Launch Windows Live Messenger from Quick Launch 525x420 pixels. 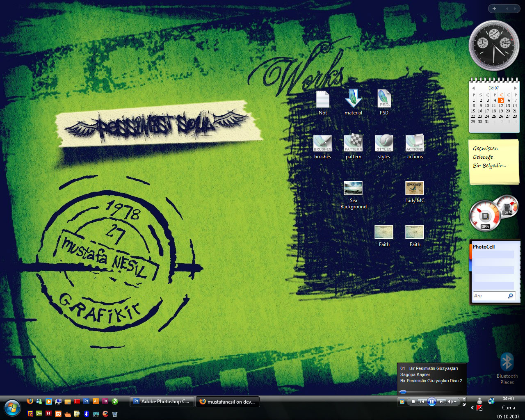pos(39,402)
